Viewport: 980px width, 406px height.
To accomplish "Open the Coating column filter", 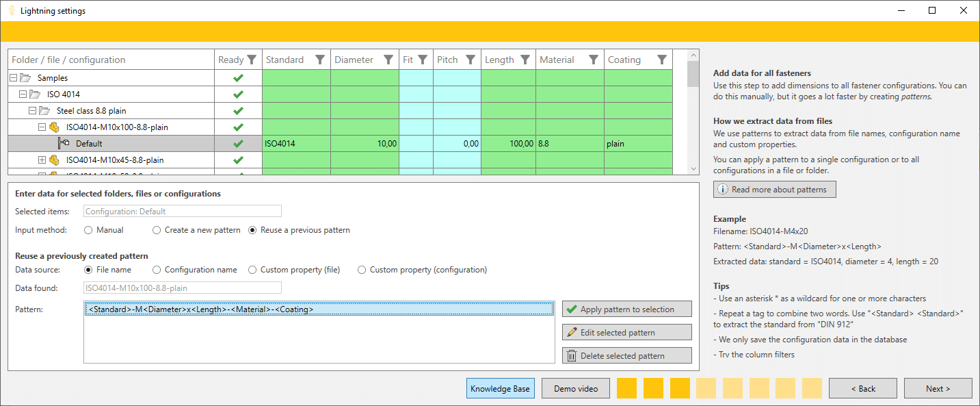I will click(662, 60).
